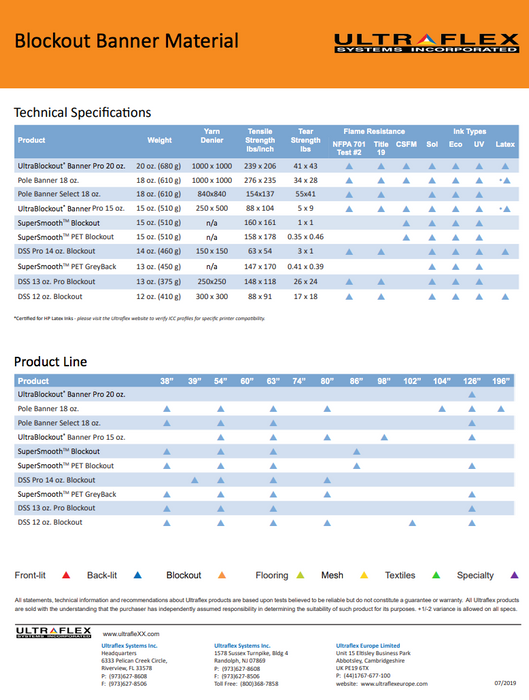The height and width of the screenshot is (700, 529).
Task: Click the Blockout Banner Material title
Action: coord(126,41)
